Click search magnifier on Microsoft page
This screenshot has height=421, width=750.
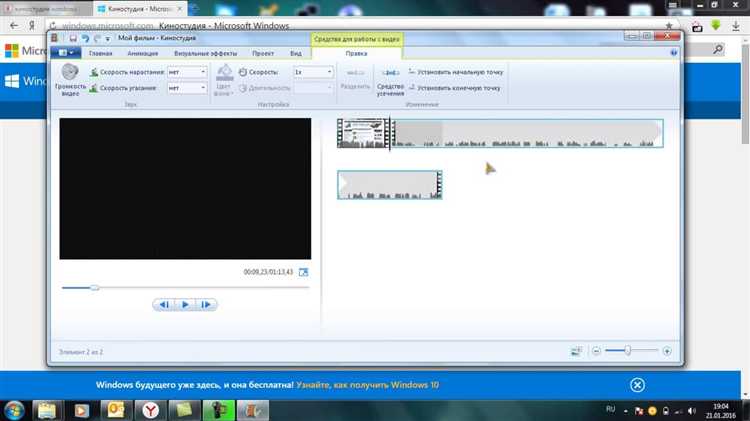[718, 49]
